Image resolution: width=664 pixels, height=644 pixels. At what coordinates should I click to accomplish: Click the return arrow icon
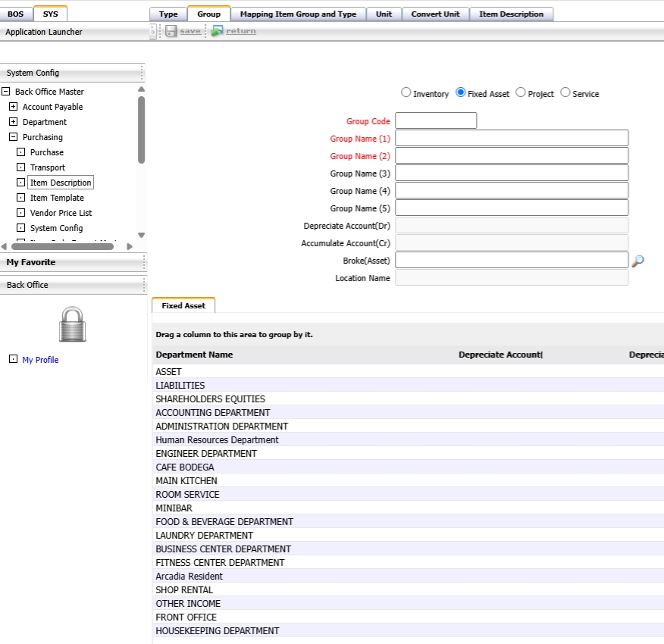(x=218, y=31)
